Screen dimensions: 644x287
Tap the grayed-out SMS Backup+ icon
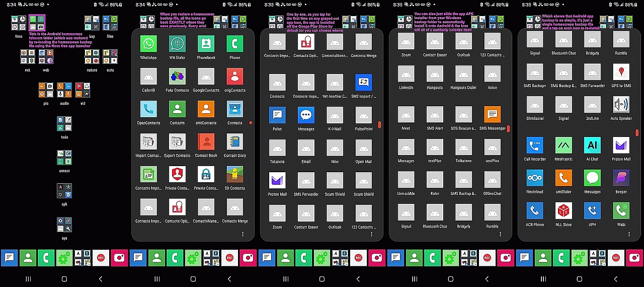(x=535, y=72)
